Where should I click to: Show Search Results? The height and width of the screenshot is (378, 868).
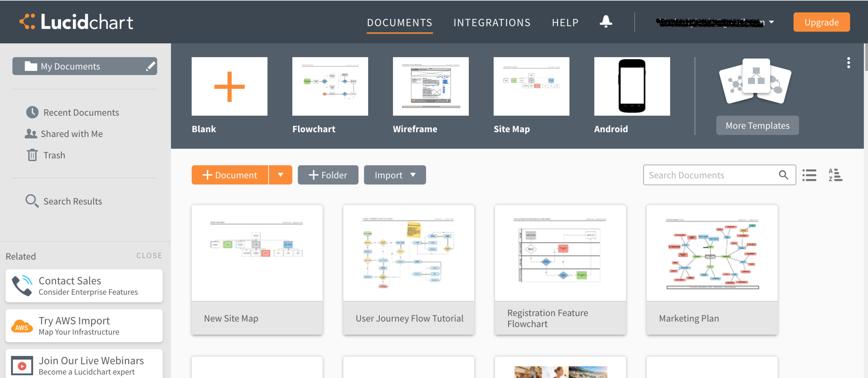point(73,201)
